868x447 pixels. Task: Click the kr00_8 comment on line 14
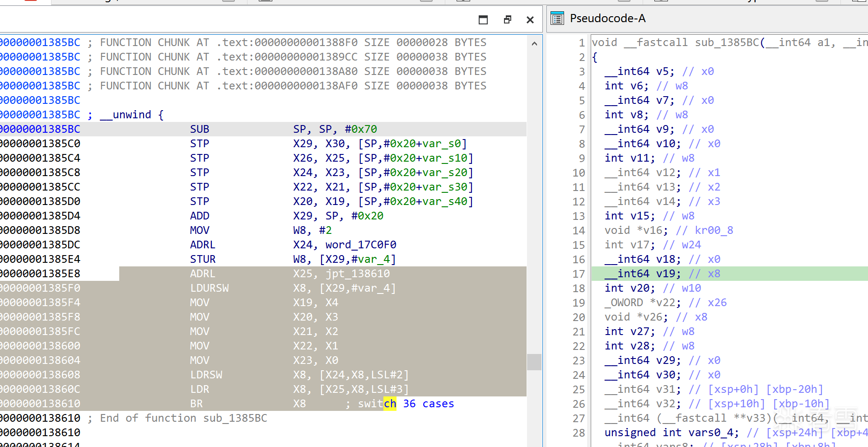[x=714, y=230]
